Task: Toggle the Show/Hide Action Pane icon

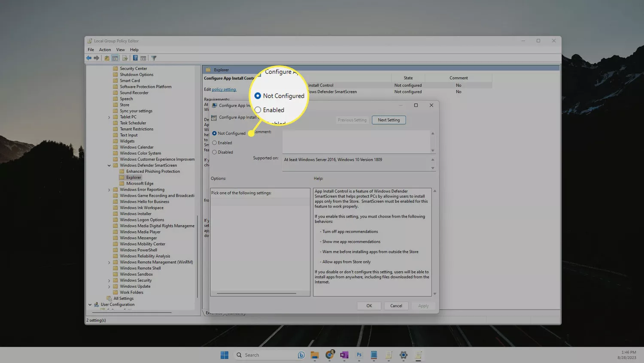Action: click(x=143, y=58)
